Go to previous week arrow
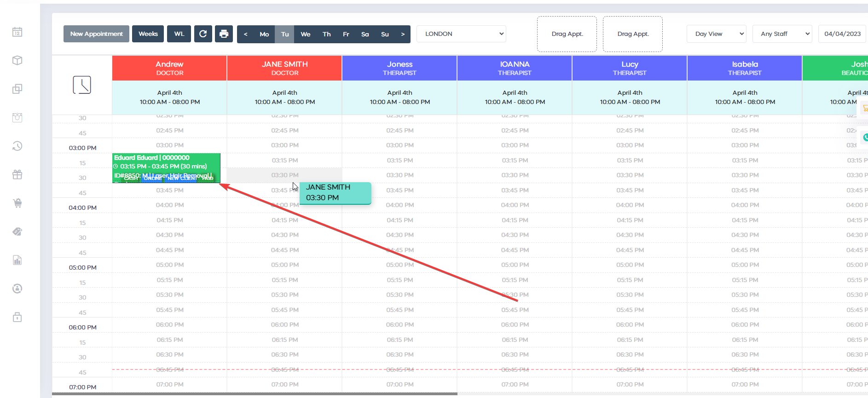The height and width of the screenshot is (398, 868). [x=246, y=34]
